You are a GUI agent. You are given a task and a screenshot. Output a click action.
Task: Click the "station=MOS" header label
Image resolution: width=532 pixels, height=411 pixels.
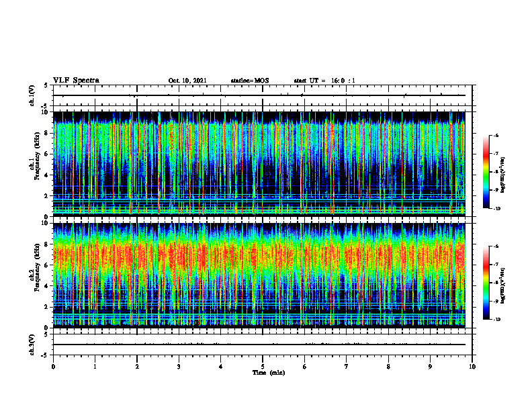250,81
